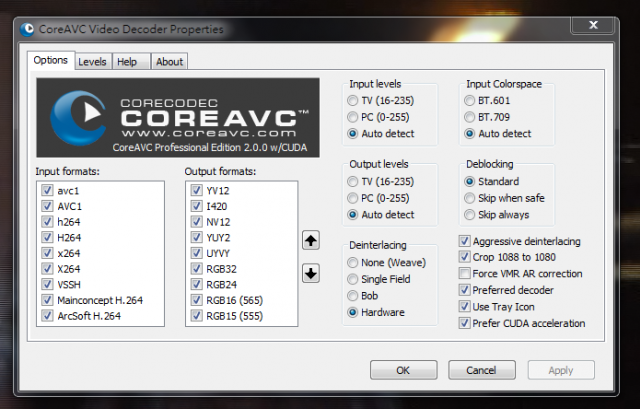
Task: Uncheck AVC1 uppercase input format
Action: [47, 206]
